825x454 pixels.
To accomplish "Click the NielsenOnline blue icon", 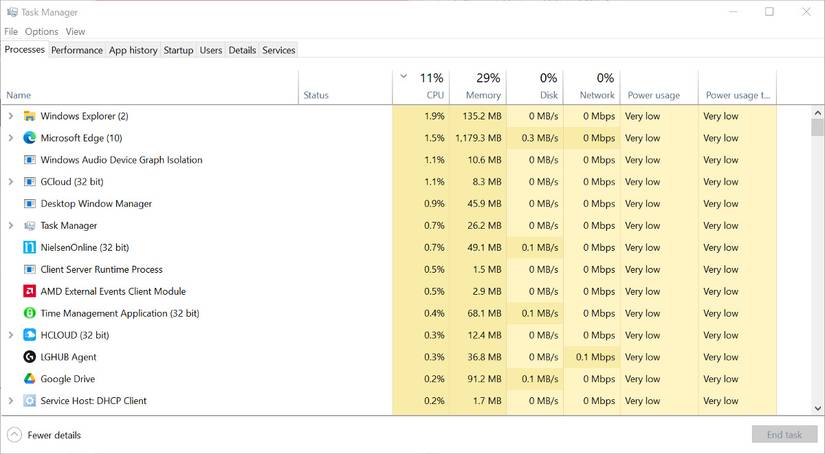I will click(29, 247).
